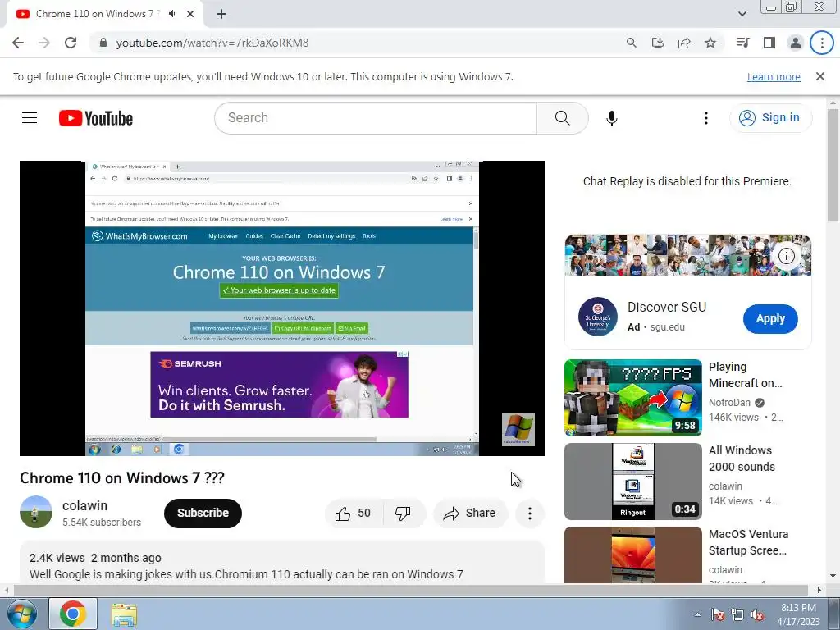The width and height of the screenshot is (840, 630).
Task: Open the St. George's University ad logo
Action: [598, 317]
